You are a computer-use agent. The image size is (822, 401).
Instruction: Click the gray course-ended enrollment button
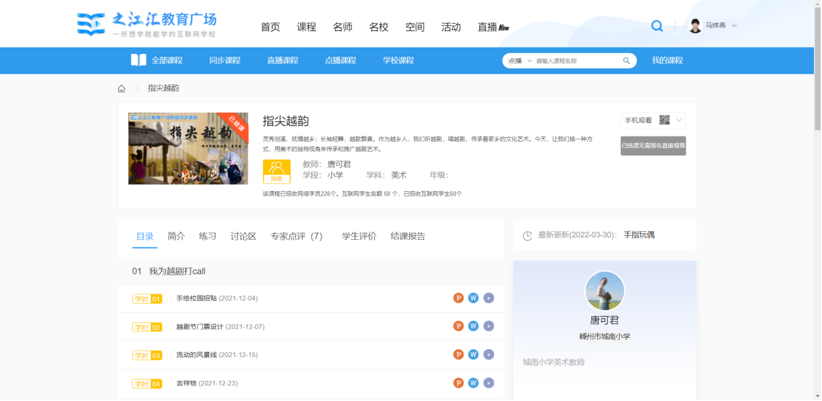coord(653,146)
